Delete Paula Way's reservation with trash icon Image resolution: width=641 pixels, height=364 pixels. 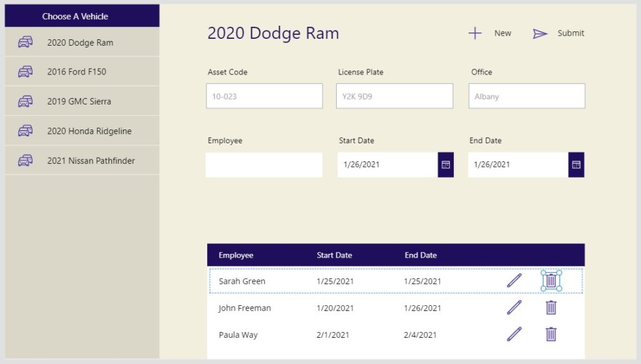pyautogui.click(x=551, y=334)
